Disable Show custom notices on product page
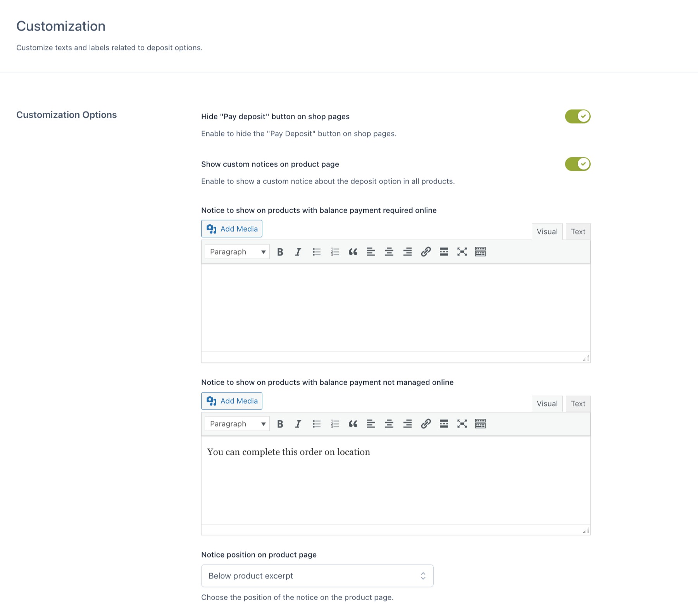This screenshot has height=616, width=698. (x=577, y=164)
